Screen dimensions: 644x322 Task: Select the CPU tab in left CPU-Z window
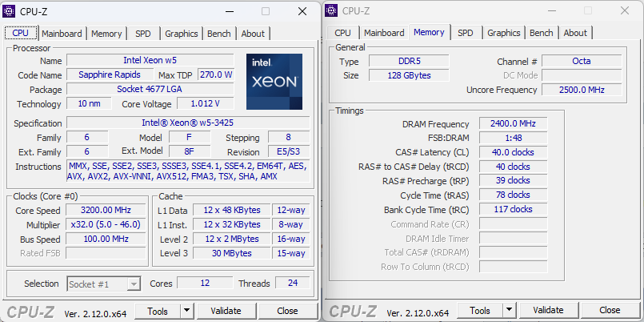click(21, 33)
